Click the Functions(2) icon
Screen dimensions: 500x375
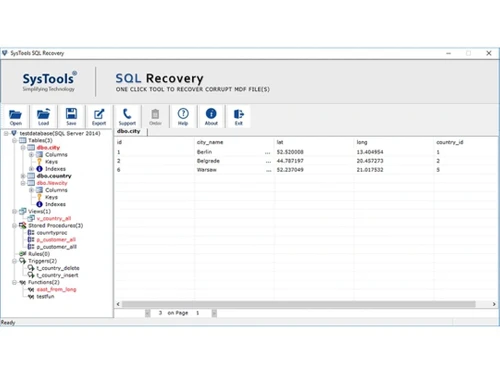click(x=23, y=282)
